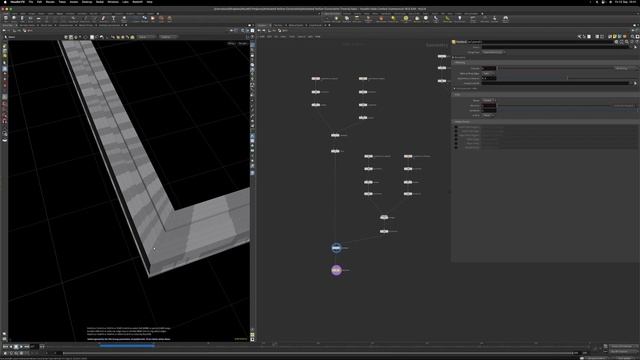Screen dimensions: 640x360
Task: Open network editor Layout menu
Action: point(301,36)
